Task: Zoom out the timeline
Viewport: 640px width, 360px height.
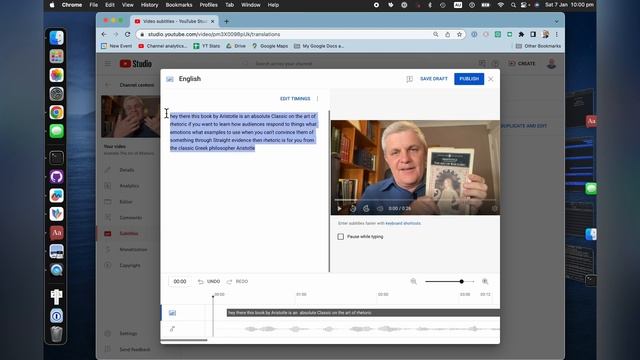Action: [x=413, y=281]
